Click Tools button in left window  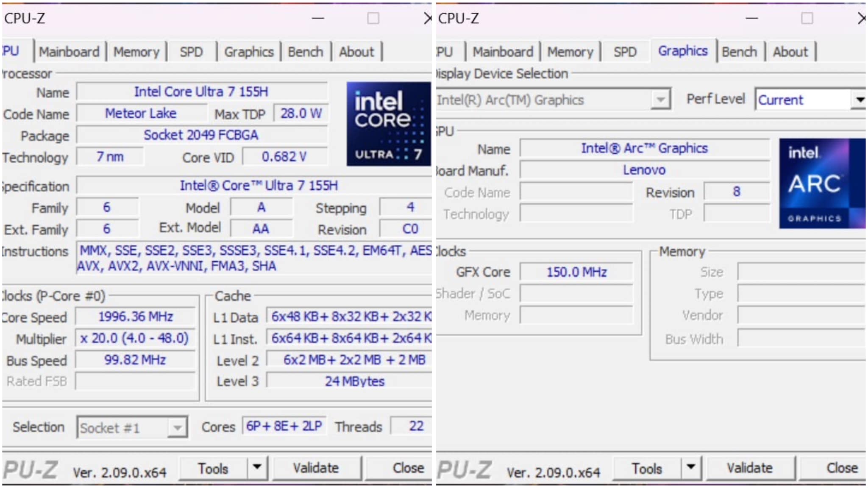[213, 469]
